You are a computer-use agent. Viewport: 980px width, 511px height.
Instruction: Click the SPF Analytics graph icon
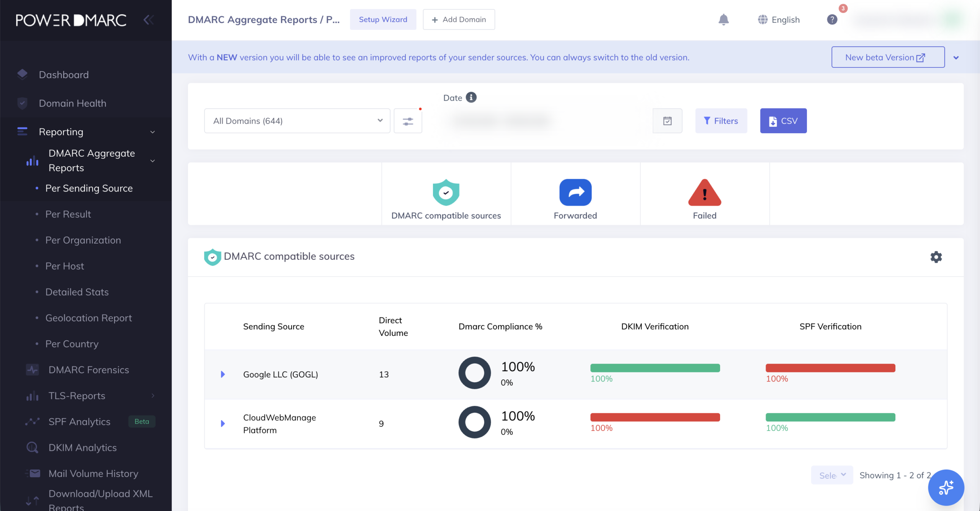pos(33,422)
